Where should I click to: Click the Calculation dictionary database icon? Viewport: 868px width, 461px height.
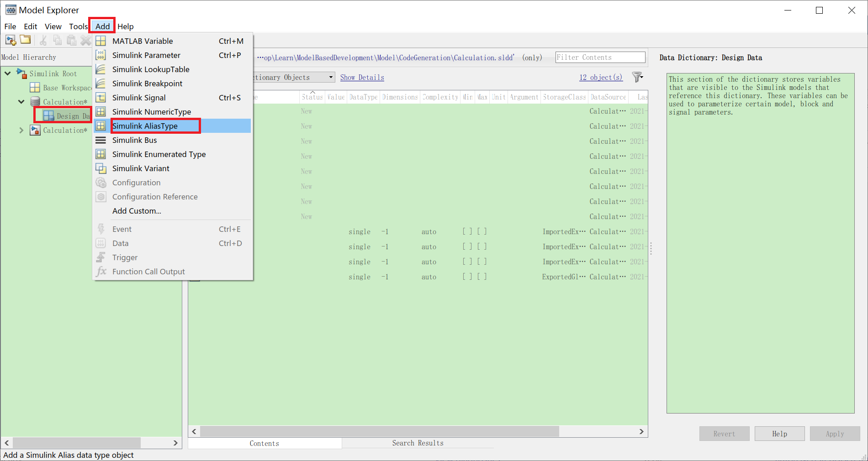pos(35,102)
